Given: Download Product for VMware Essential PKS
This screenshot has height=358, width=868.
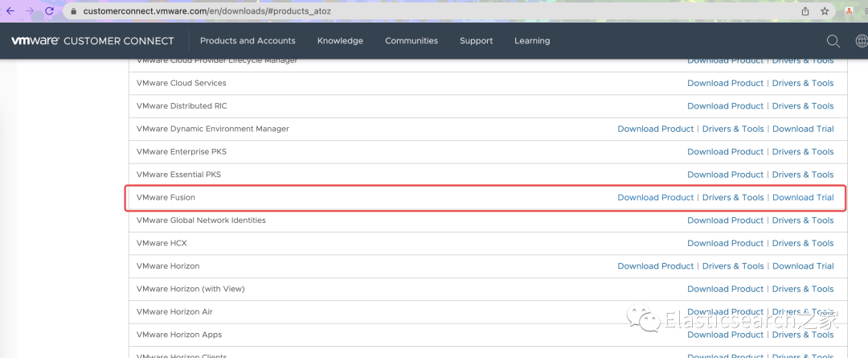Looking at the screenshot, I should click(725, 175).
